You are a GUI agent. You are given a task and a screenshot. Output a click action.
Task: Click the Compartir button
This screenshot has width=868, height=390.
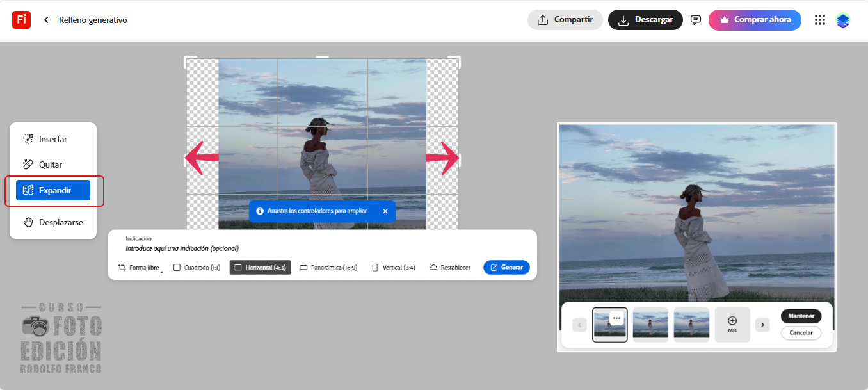[x=565, y=20]
